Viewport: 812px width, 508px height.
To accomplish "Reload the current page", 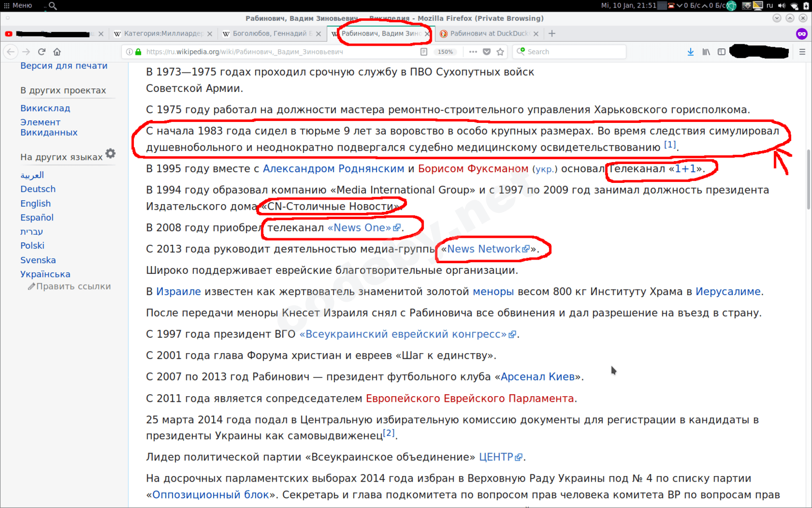I will point(42,51).
